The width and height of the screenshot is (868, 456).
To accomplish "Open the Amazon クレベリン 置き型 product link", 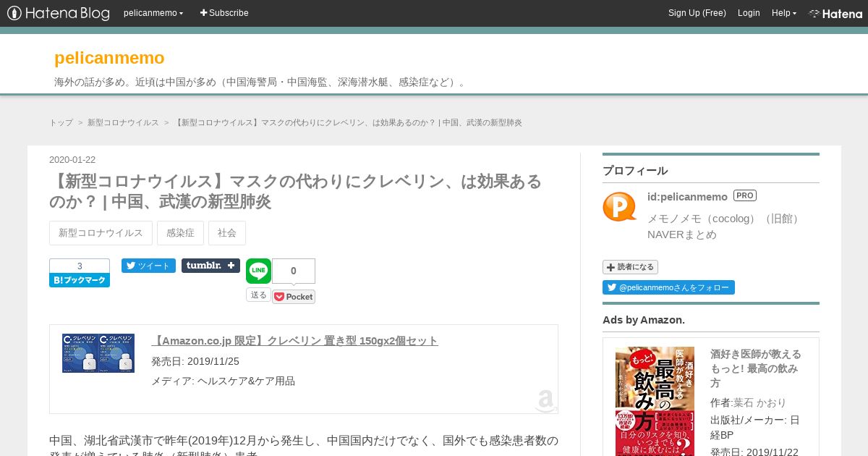I will [x=294, y=341].
